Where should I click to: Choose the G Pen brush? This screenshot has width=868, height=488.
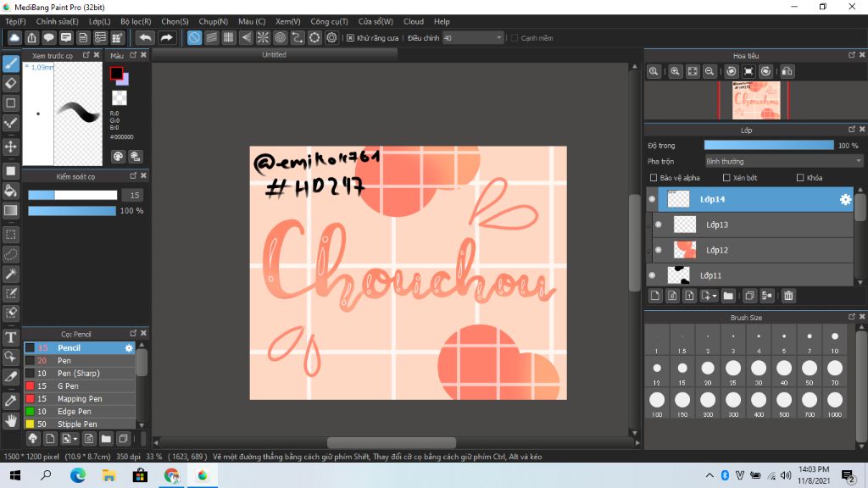click(80, 386)
